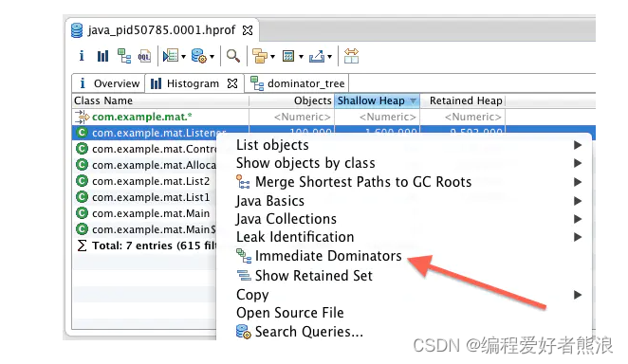
Task: Expand the group results dropdown arrow
Action: 273,57
